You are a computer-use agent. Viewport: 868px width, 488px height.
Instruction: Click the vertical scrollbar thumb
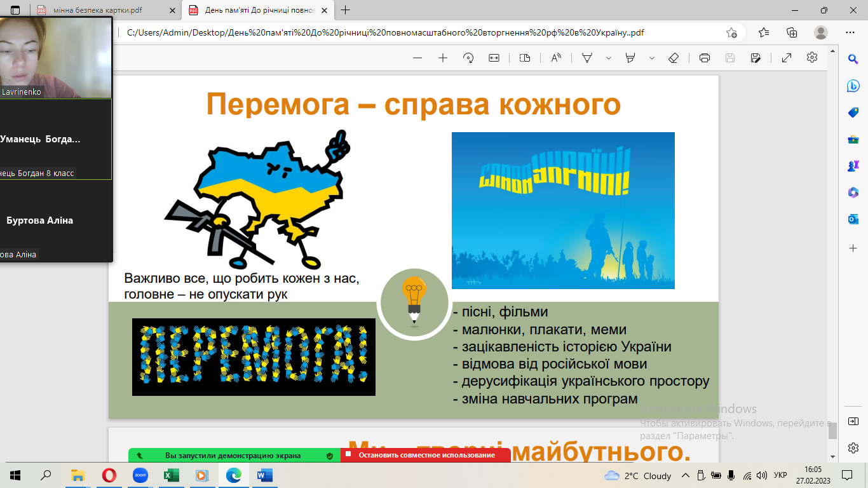(x=832, y=430)
